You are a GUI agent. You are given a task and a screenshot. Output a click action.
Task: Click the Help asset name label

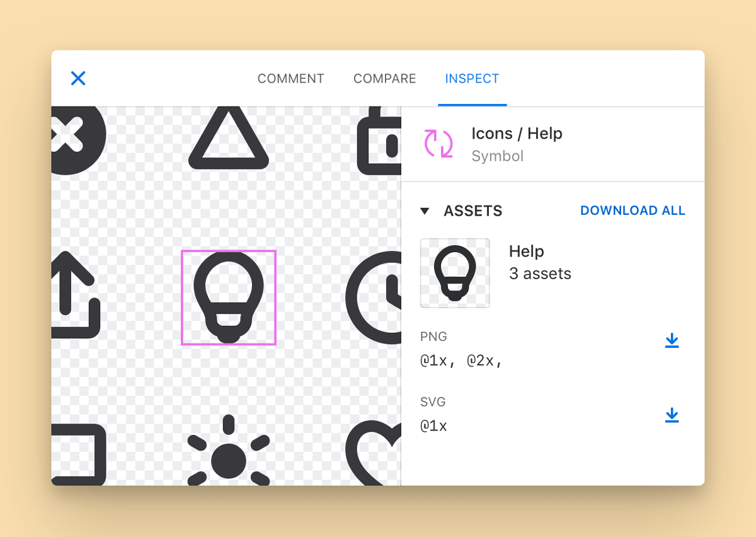(x=527, y=251)
